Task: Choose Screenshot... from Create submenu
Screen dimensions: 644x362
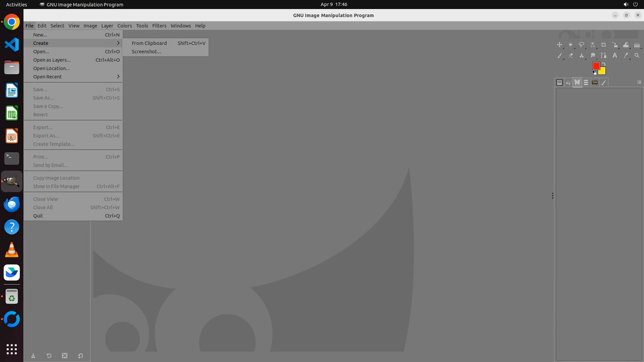Action: tap(146, 52)
